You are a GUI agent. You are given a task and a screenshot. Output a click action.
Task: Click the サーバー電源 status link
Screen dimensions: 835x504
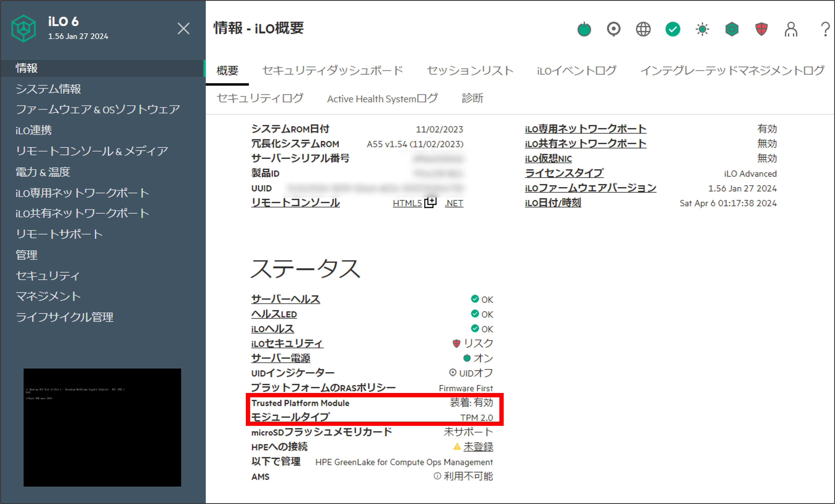[281, 358]
